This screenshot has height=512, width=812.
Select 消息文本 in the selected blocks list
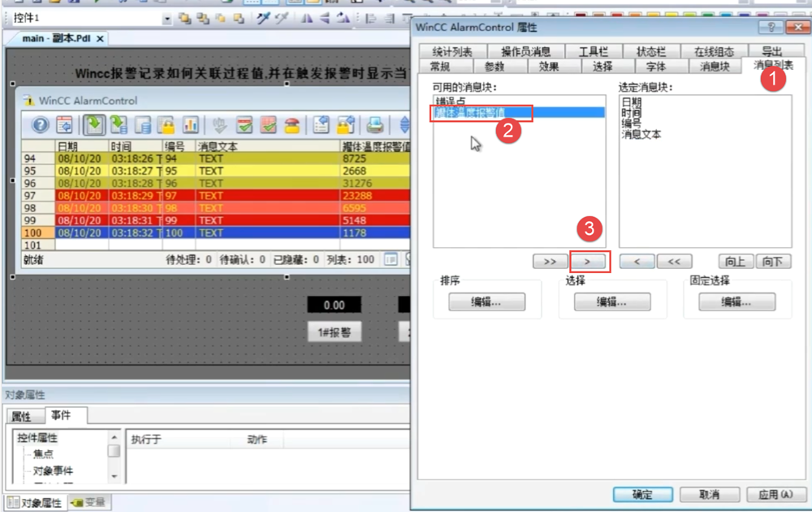[641, 134]
